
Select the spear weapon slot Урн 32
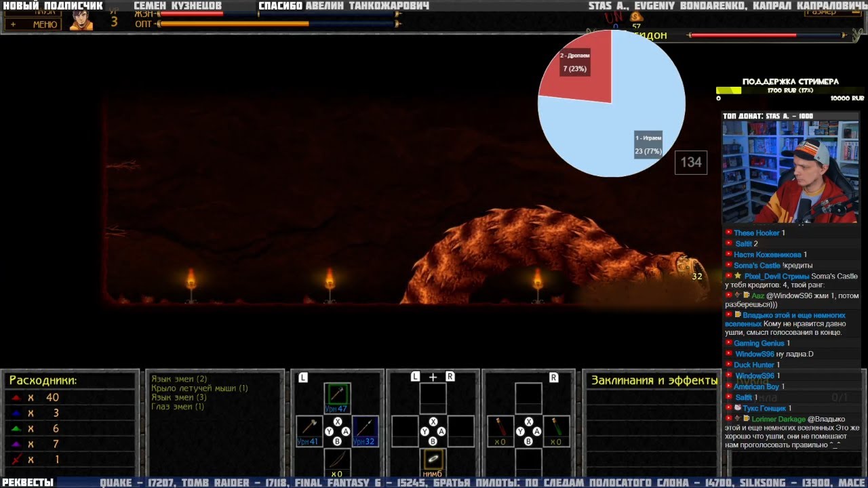(x=365, y=430)
